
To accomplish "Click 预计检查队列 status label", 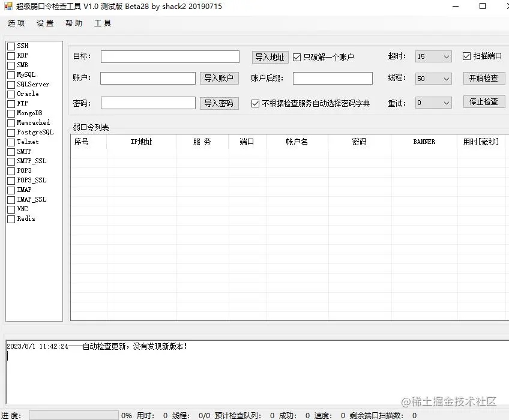I will click(238, 415).
